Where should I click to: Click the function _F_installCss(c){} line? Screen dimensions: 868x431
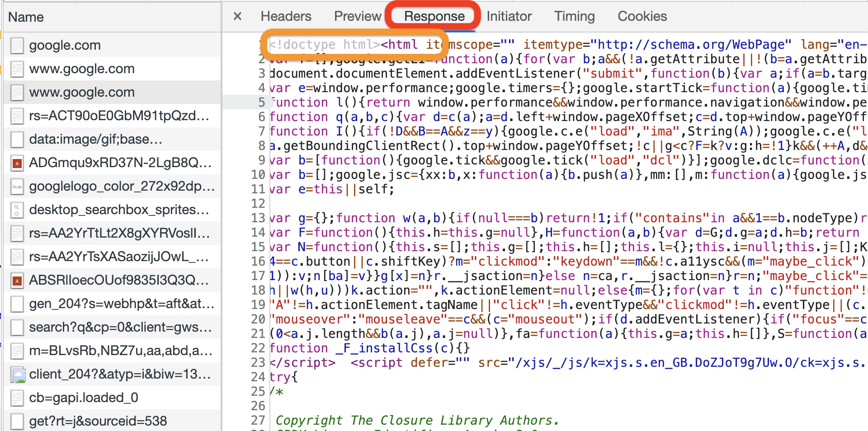(370, 348)
